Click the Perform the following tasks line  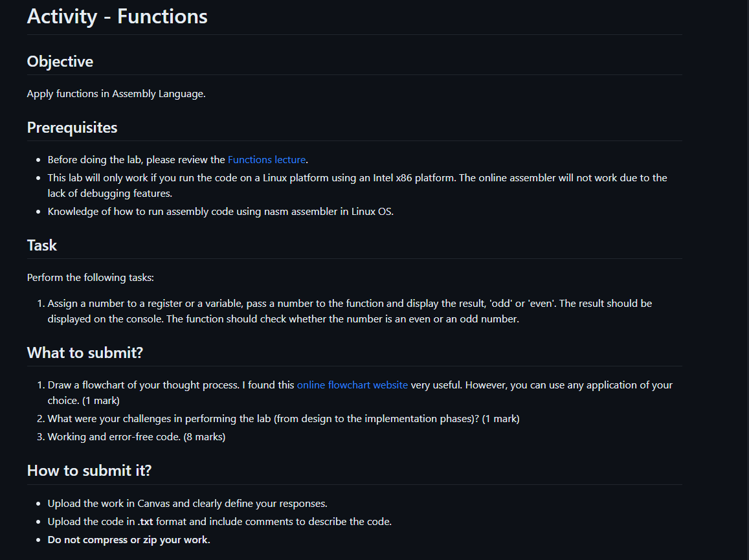pyautogui.click(x=90, y=278)
